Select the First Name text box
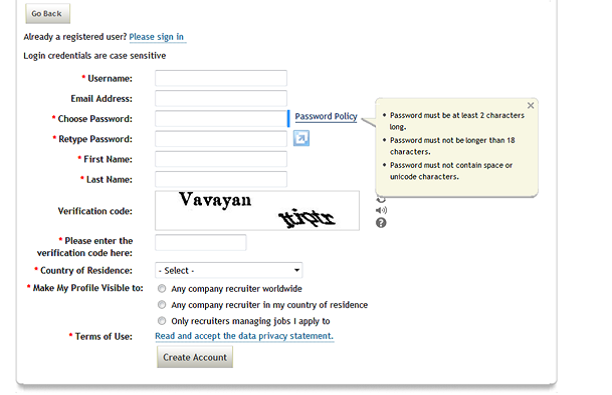612x395 pixels. [x=221, y=159]
